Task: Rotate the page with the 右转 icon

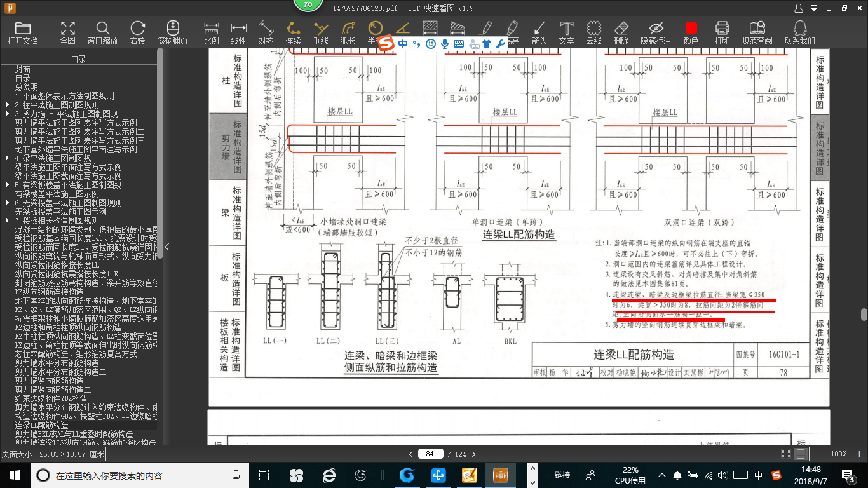Action: point(137,30)
